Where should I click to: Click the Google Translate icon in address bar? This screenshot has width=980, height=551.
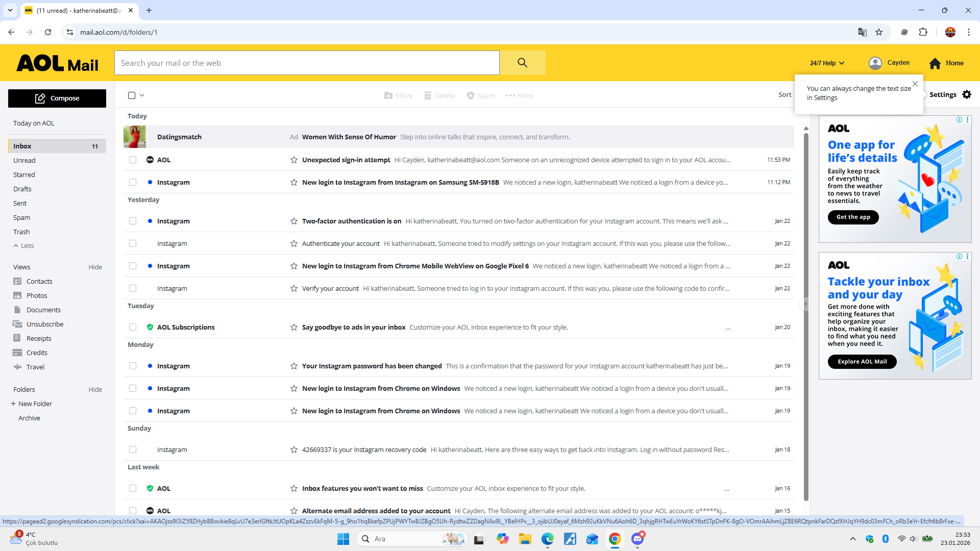(x=863, y=32)
